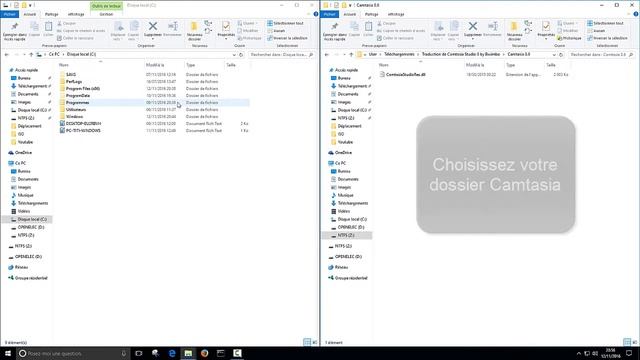Sort by the 'Modifié le' column in left window
This screenshot has height=360, width=640.
[x=155, y=65]
